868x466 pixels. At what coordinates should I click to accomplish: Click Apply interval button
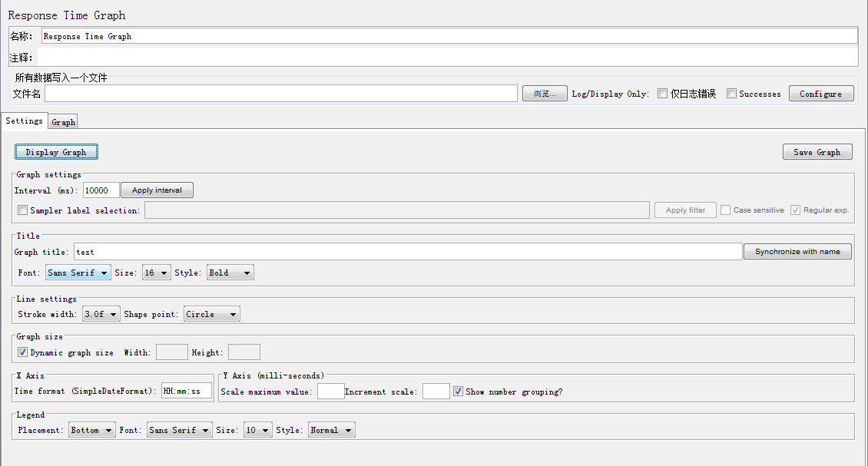point(157,190)
